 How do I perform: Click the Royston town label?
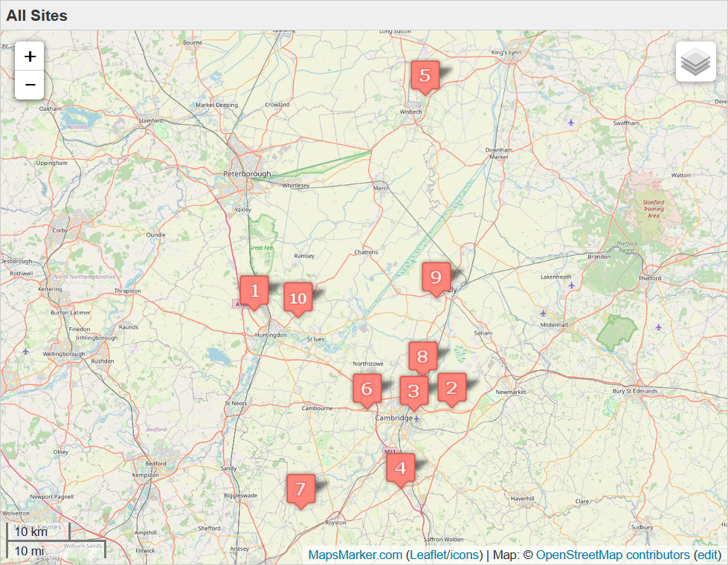pos(335,523)
